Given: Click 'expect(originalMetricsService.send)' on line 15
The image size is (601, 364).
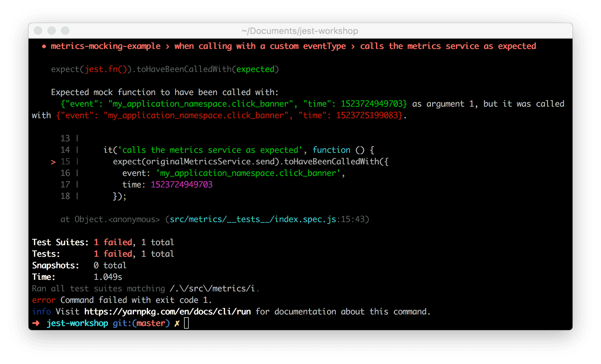Looking at the screenshot, I should tap(196, 162).
